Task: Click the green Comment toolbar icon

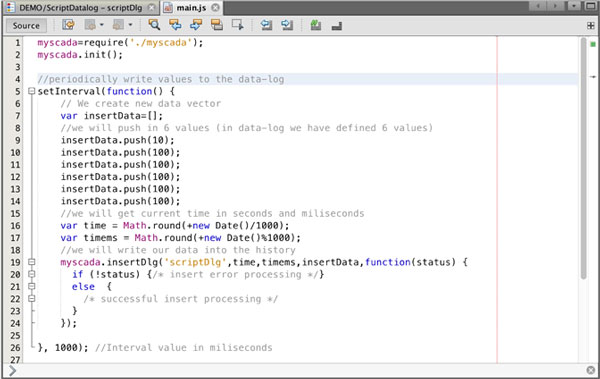Action: click(315, 25)
